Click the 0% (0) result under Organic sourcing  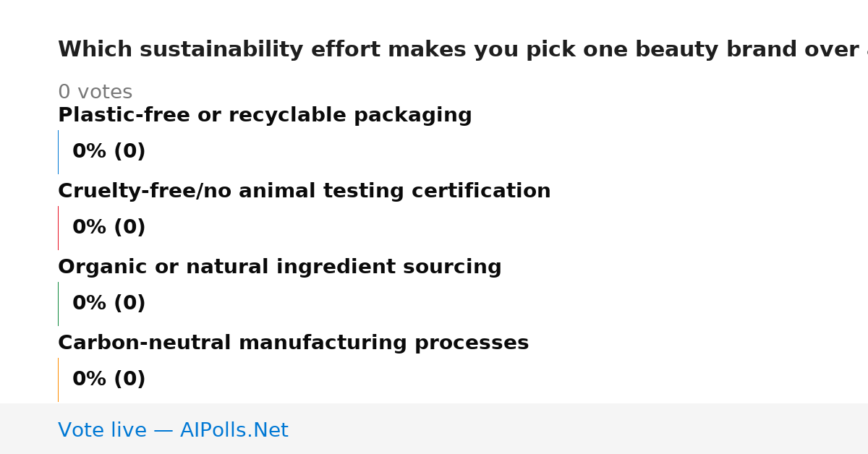tap(109, 304)
